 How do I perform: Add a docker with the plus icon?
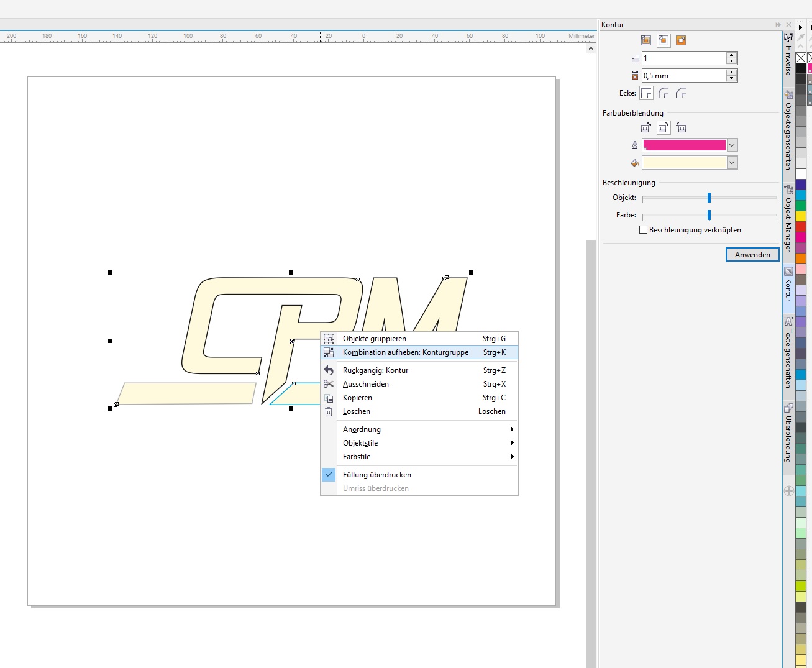pos(789,491)
